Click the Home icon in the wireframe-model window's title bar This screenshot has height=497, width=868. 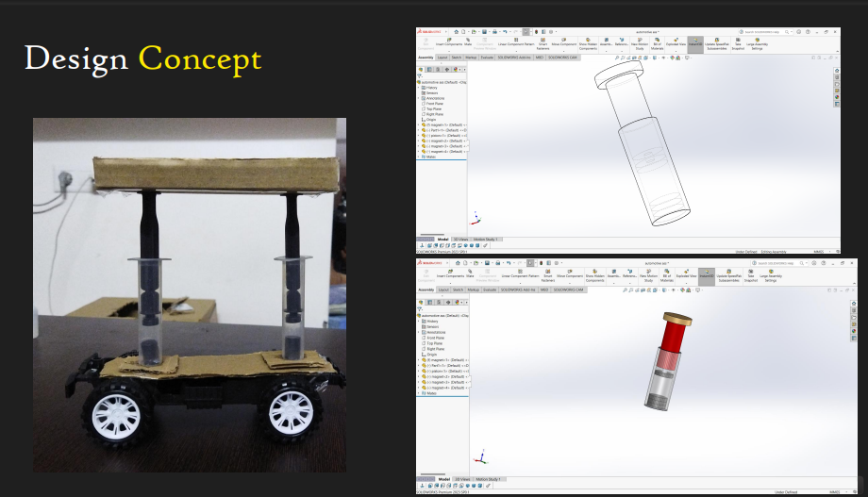(456, 31)
